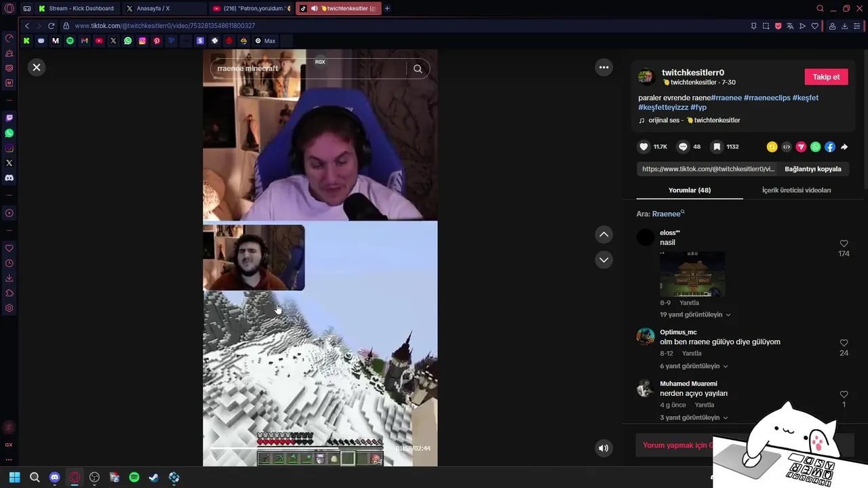Bookmark the video with save icon
Image resolution: width=868 pixels, height=488 pixels.
pos(716,146)
